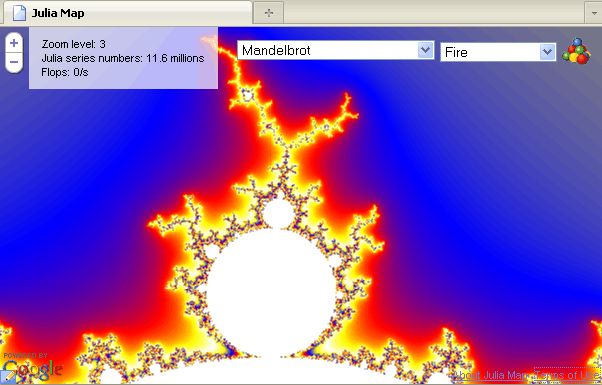This screenshot has width=602, height=385.
Task: Open the tab list arrow in the tab bar
Action: (x=593, y=13)
